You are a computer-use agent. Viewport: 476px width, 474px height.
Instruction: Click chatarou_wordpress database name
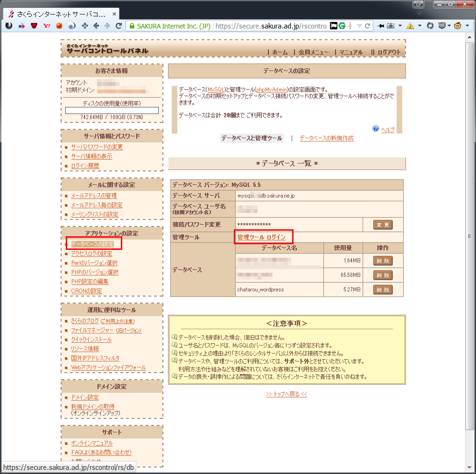point(260,290)
